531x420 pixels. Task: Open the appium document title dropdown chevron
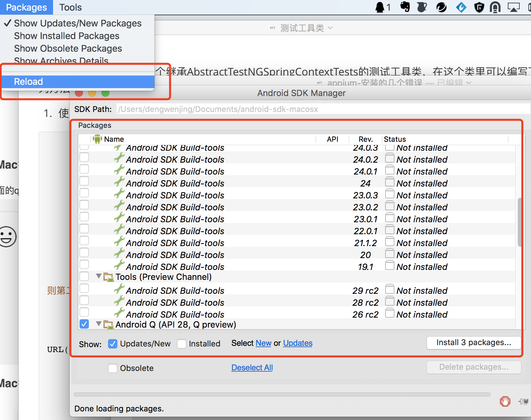pyautogui.click(x=469, y=83)
